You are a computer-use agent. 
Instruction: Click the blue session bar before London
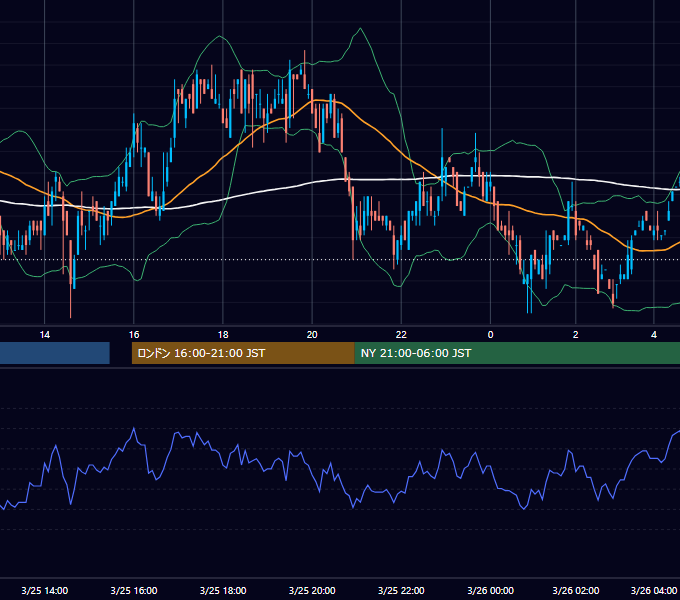pos(55,353)
